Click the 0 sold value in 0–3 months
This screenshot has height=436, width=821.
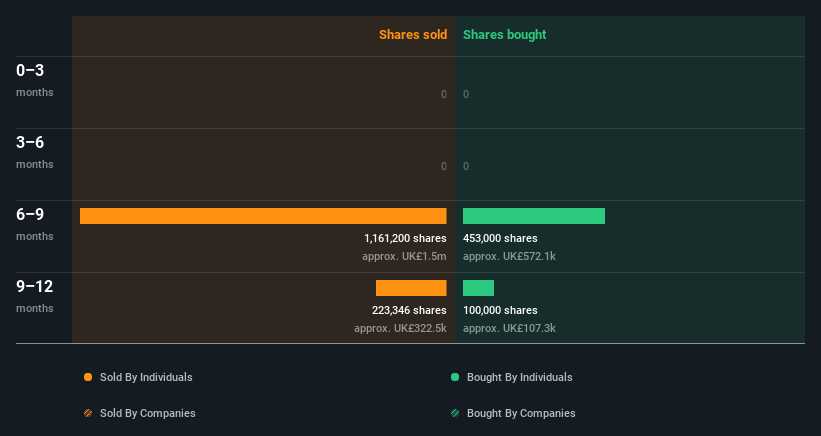(x=443, y=94)
